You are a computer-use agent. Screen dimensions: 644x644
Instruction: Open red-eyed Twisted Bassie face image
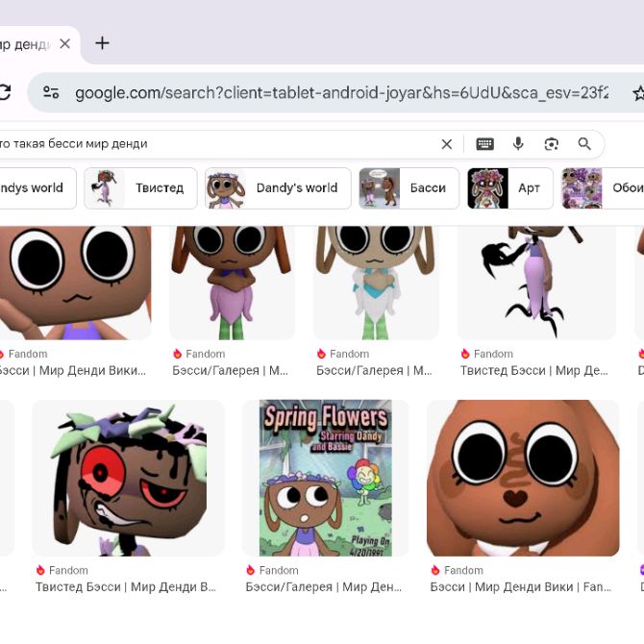pyautogui.click(x=128, y=478)
